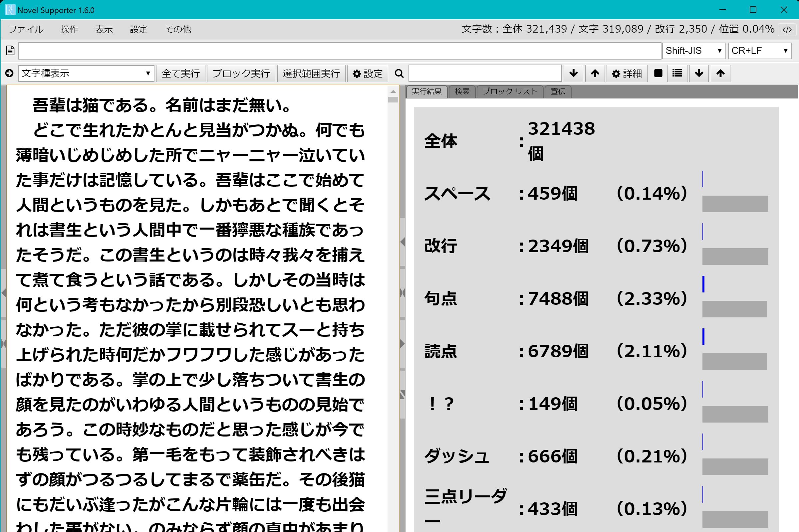799x532 pixels.
Task: Click the document file icon beside path field
Action: [10, 51]
